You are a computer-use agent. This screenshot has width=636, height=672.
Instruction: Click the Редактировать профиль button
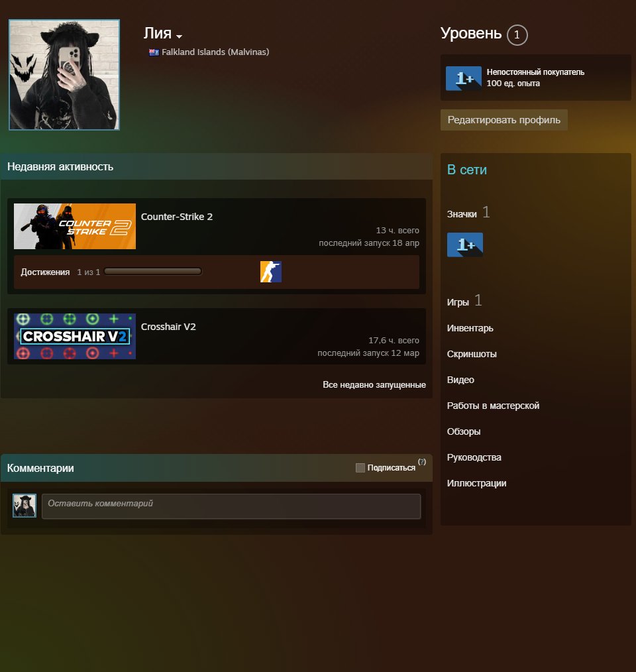pyautogui.click(x=504, y=119)
